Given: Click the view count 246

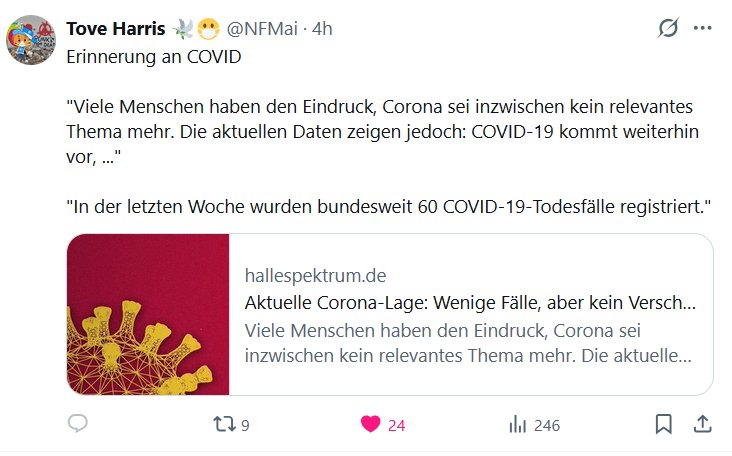Looking at the screenshot, I should coord(547,426).
